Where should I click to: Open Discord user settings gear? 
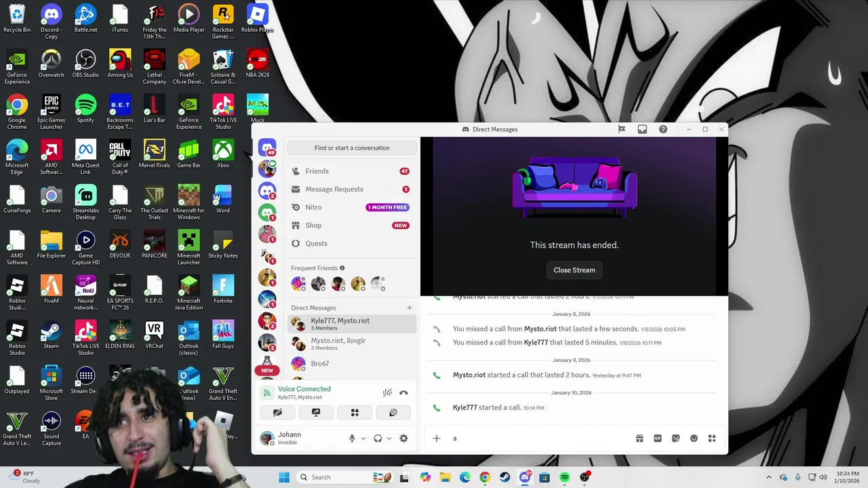403,439
